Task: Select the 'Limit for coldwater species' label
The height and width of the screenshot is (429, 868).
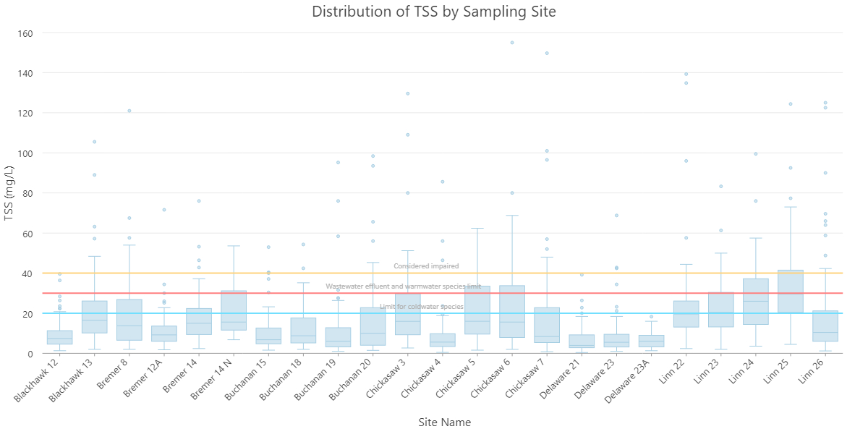Action: 422,307
